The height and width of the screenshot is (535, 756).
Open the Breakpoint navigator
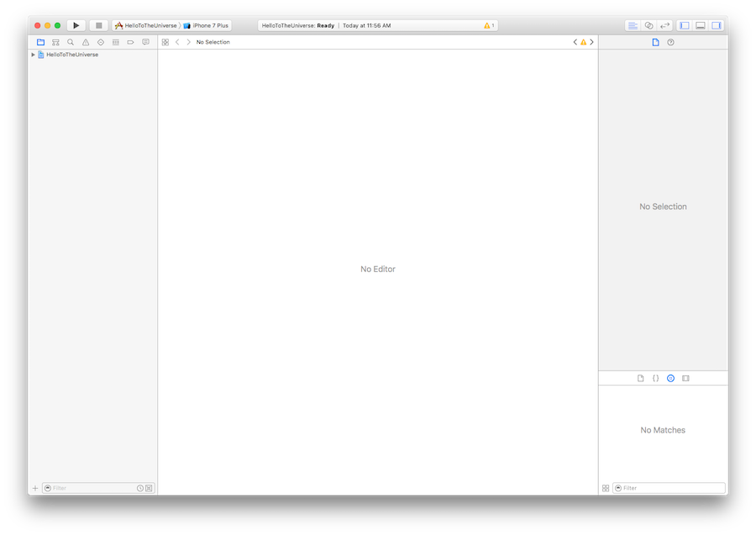tap(130, 41)
